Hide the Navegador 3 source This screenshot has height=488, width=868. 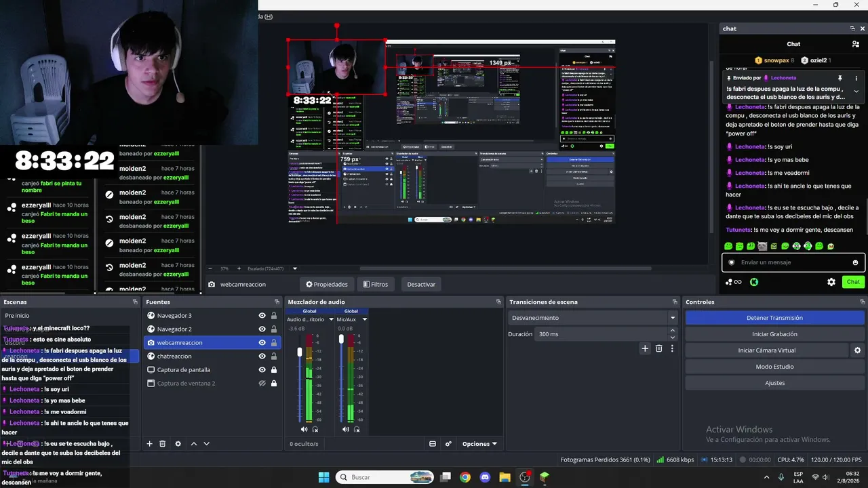click(262, 315)
